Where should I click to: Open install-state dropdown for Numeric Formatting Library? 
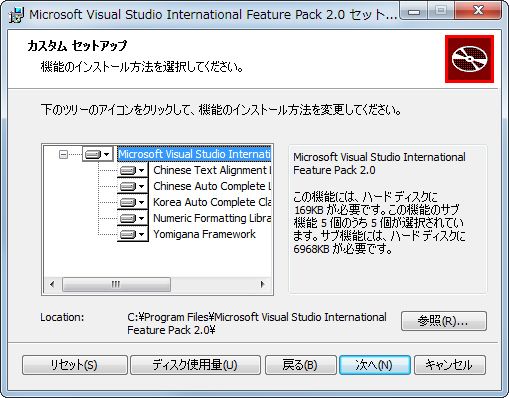(133, 218)
